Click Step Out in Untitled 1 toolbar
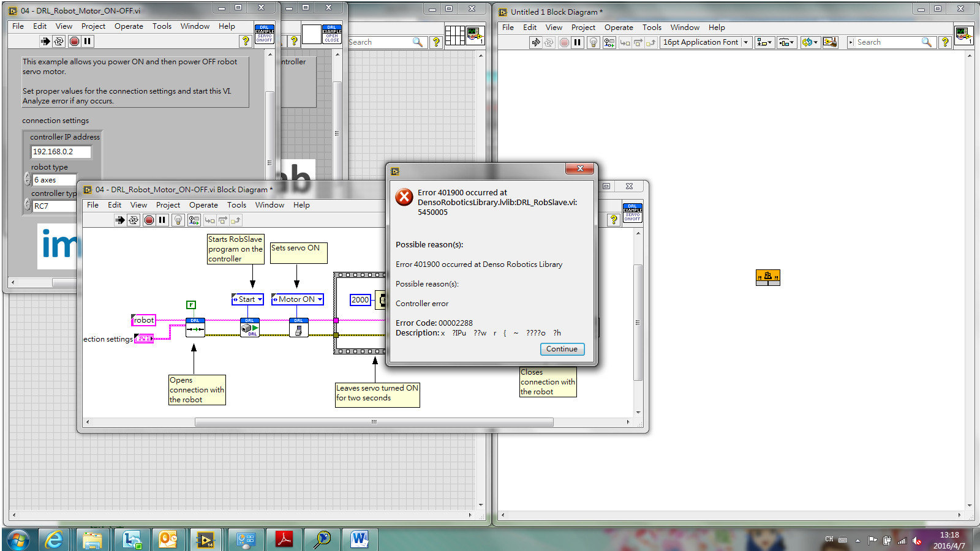Viewport: 980px width, 551px height. 650,42
